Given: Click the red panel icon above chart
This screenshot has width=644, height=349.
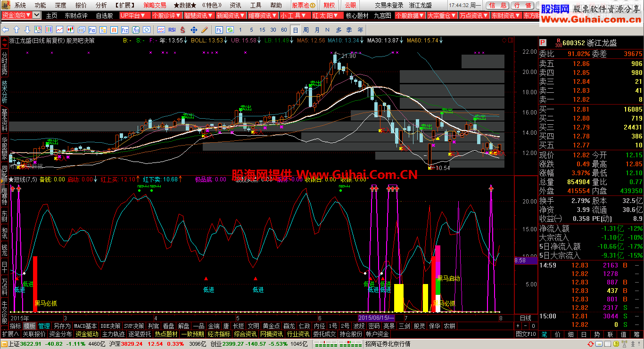Looking at the screenshot, I should [x=511, y=40].
